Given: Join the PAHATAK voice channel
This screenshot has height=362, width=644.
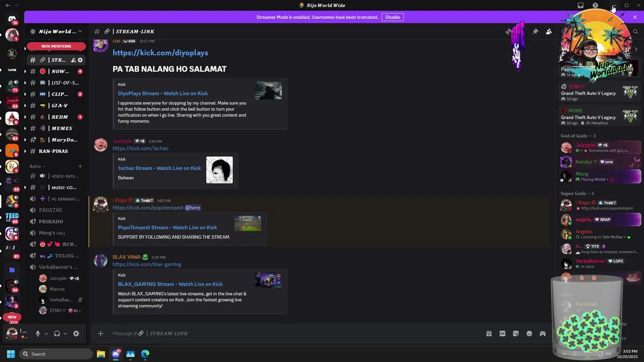Looking at the screenshot, I should [56, 210].
